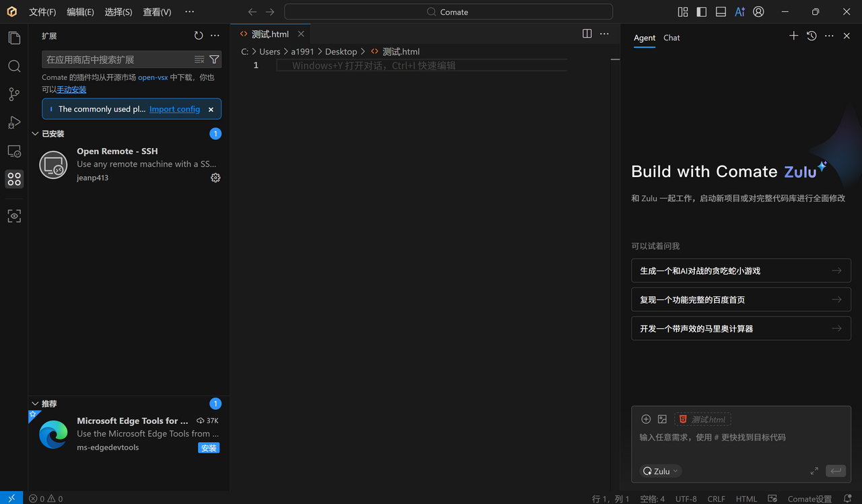The height and width of the screenshot is (504, 862).
Task: Change CRLF line ending in status bar
Action: [x=717, y=499]
